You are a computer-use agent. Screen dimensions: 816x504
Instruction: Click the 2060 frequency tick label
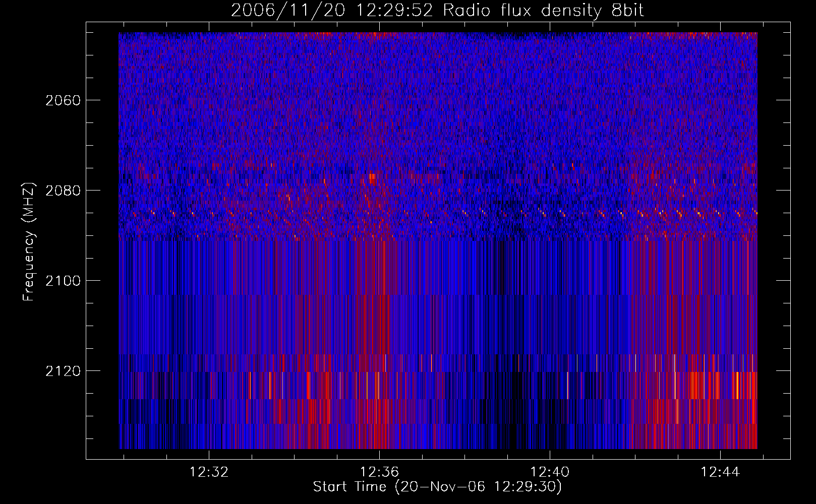tap(63, 100)
